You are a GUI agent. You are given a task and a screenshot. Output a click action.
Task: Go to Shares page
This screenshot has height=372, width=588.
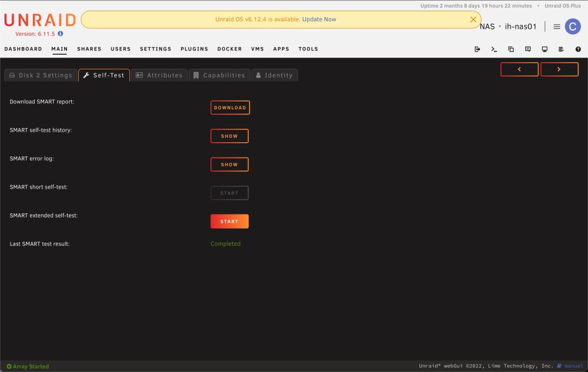89,49
